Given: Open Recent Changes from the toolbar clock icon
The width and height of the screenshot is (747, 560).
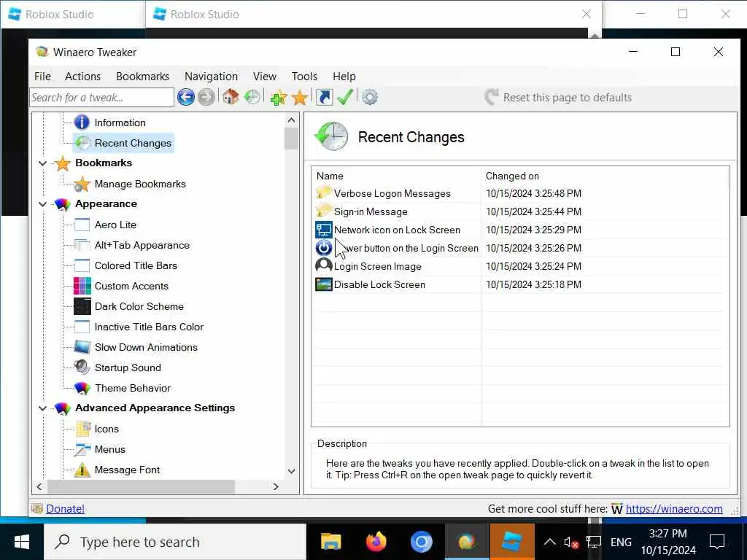Looking at the screenshot, I should pyautogui.click(x=252, y=97).
